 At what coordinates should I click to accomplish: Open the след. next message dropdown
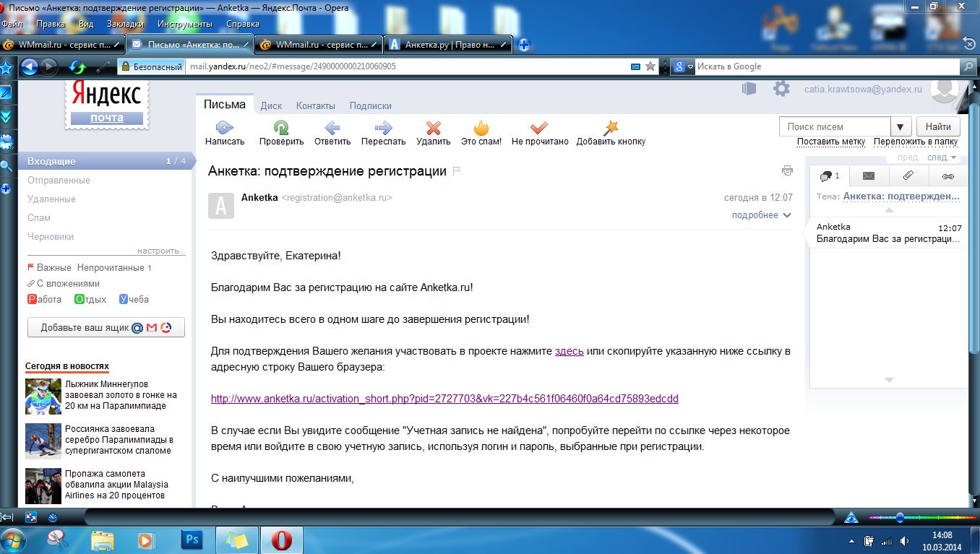[x=942, y=157]
